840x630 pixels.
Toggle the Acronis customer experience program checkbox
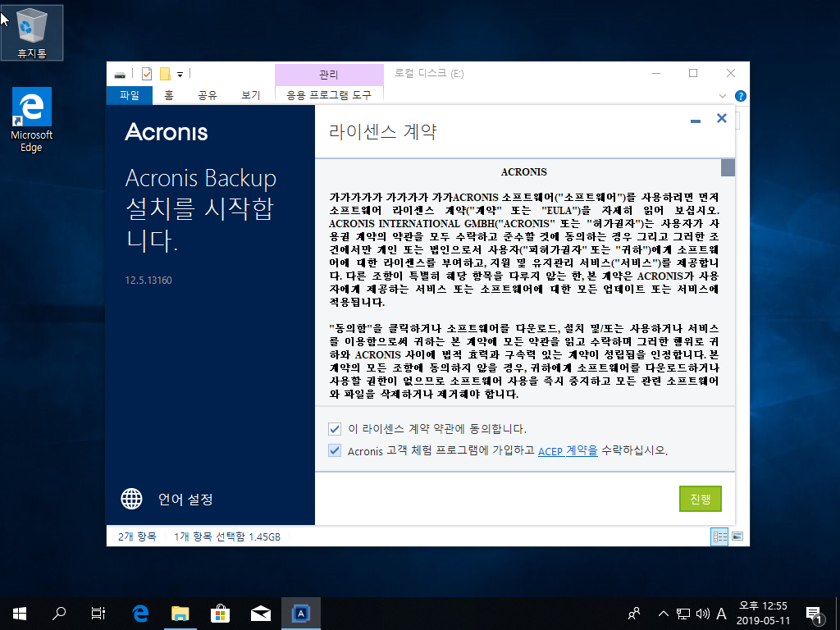coord(335,450)
